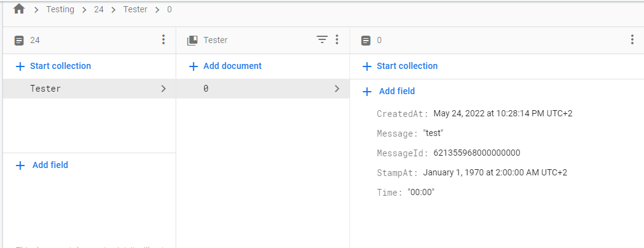Click the document icon beside 0 header
Viewport: 644px width, 248px height.
pyautogui.click(x=366, y=41)
